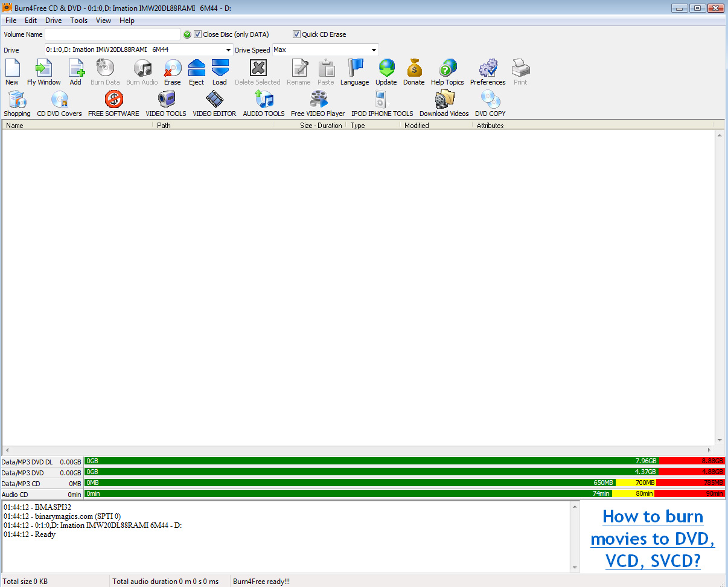This screenshot has width=728, height=587.
Task: Click '01:44:12 - BMASPI32' log line
Action: (x=37, y=507)
